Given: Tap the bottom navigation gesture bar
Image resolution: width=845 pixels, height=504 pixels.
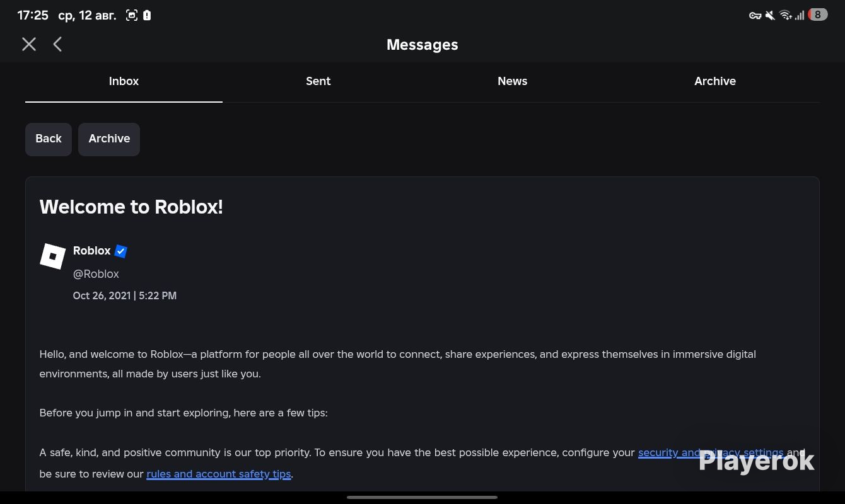Looking at the screenshot, I should 422,498.
